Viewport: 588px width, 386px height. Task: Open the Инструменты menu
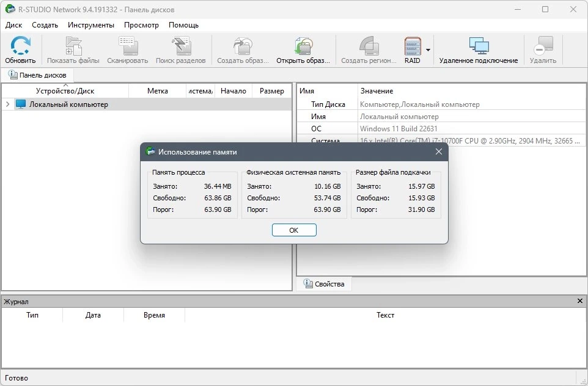91,25
